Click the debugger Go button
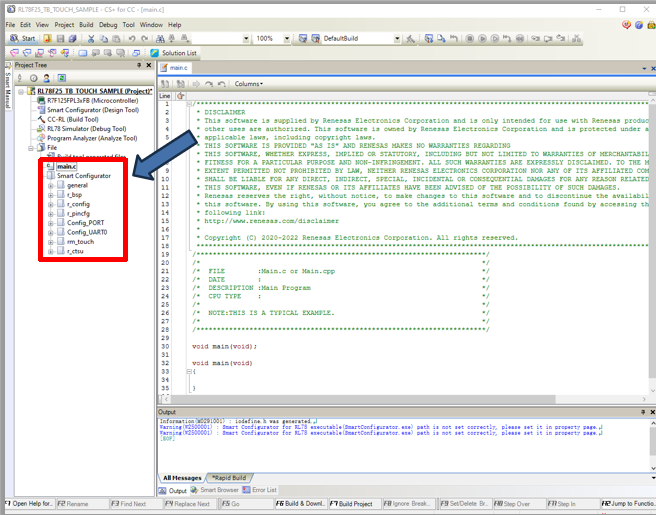The height and width of the screenshot is (515, 656). (482, 38)
